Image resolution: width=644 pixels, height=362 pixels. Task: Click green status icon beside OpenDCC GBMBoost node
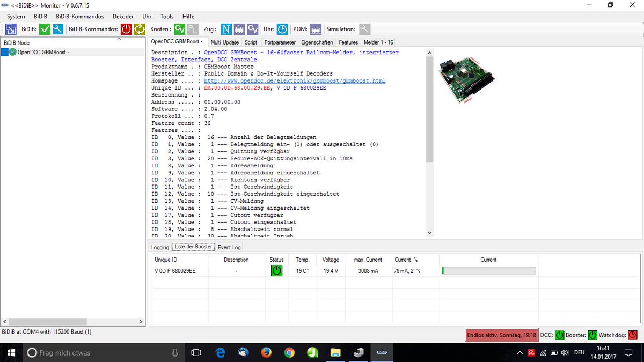point(13,52)
